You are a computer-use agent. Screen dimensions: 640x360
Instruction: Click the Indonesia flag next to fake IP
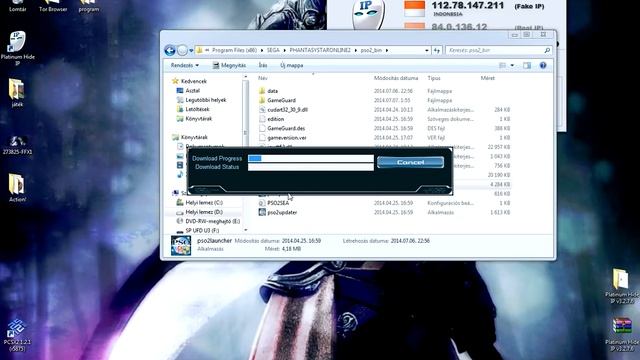tap(414, 9)
